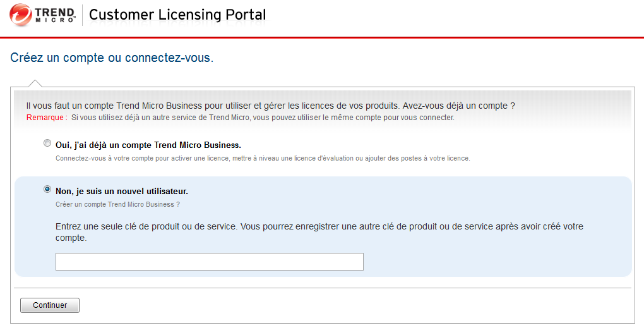Click the 'Il vous faut un compte' intro sentence
The height and width of the screenshot is (330, 644).
[x=270, y=106]
